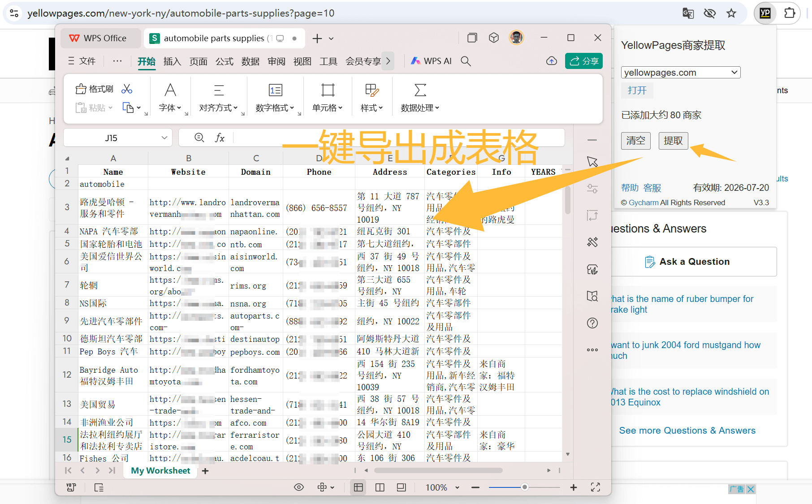Open the 客服 customer service link

pyautogui.click(x=652, y=188)
